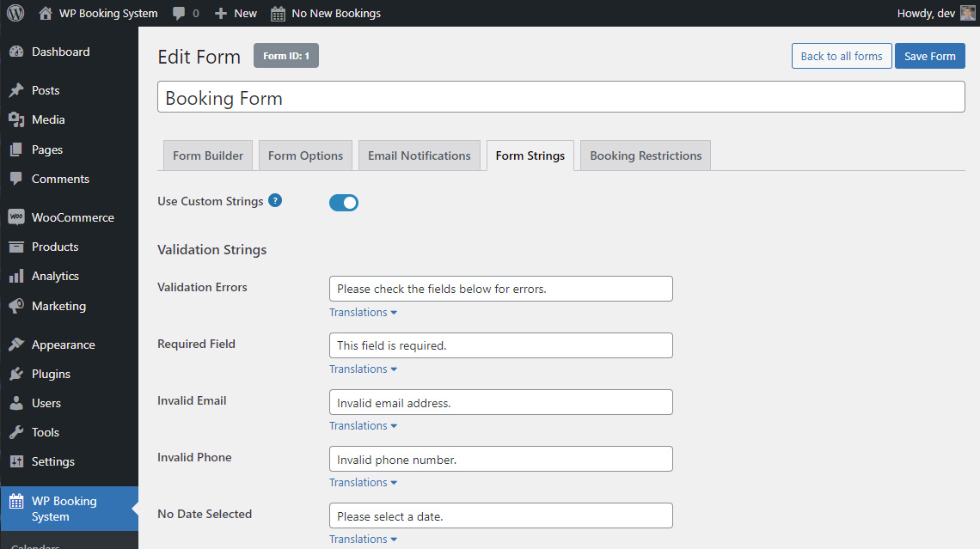Click Back to all forms button
This screenshot has height=549, width=980.
click(842, 56)
